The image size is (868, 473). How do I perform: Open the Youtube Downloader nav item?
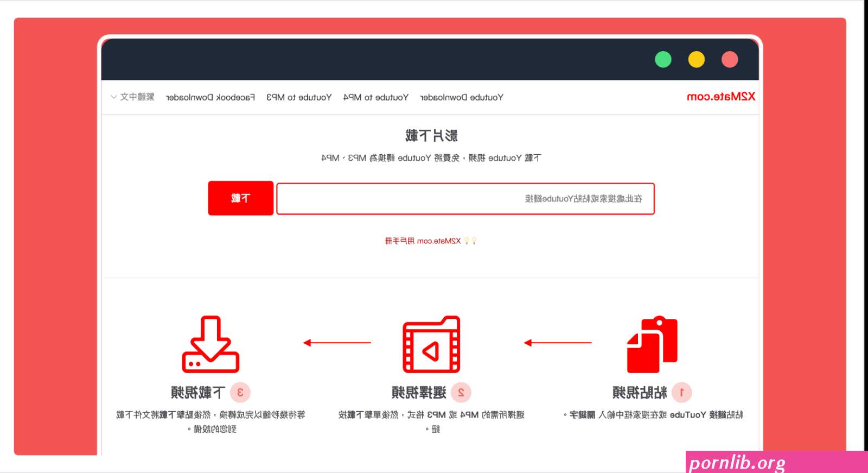tap(462, 98)
